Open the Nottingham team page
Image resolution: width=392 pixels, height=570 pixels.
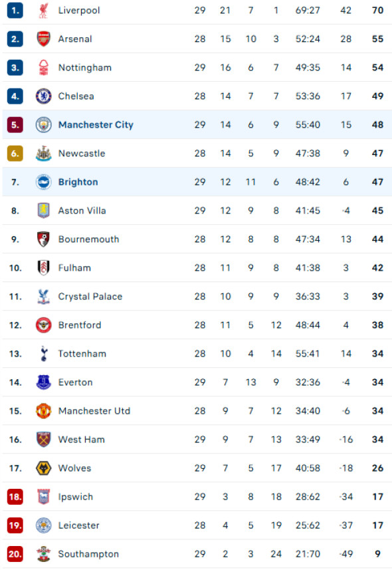pyautogui.click(x=85, y=68)
